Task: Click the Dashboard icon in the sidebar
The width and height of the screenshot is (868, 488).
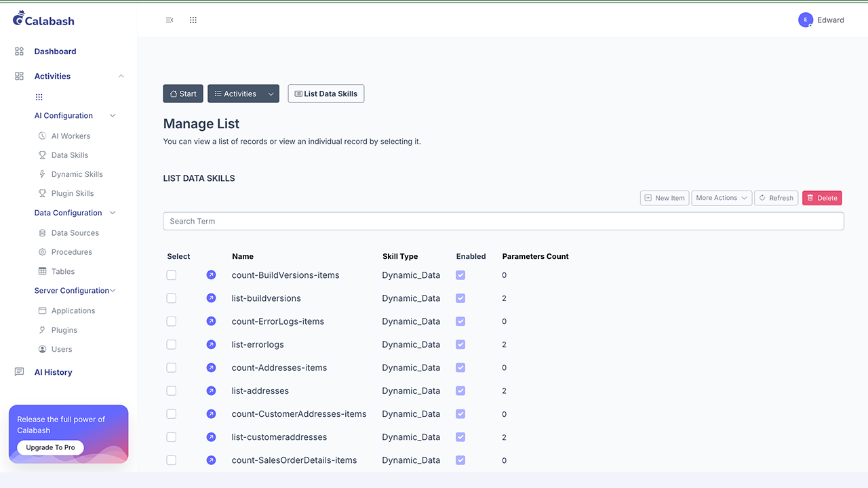Action: (20, 52)
